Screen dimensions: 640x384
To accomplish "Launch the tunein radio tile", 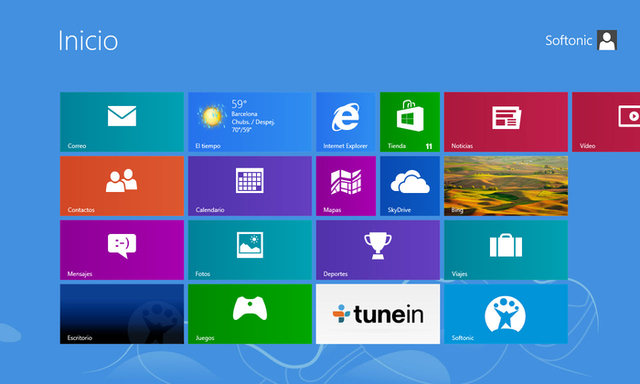I will 378,314.
